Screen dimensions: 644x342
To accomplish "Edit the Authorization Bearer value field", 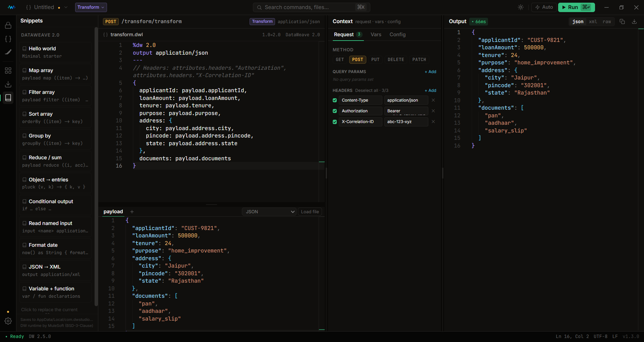I will [x=406, y=111].
